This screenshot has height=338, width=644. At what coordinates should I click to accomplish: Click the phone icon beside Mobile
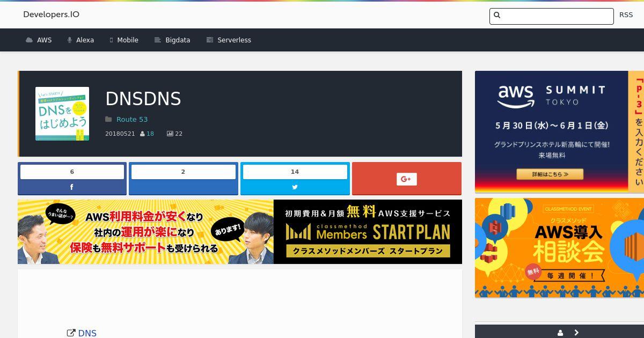coord(112,40)
